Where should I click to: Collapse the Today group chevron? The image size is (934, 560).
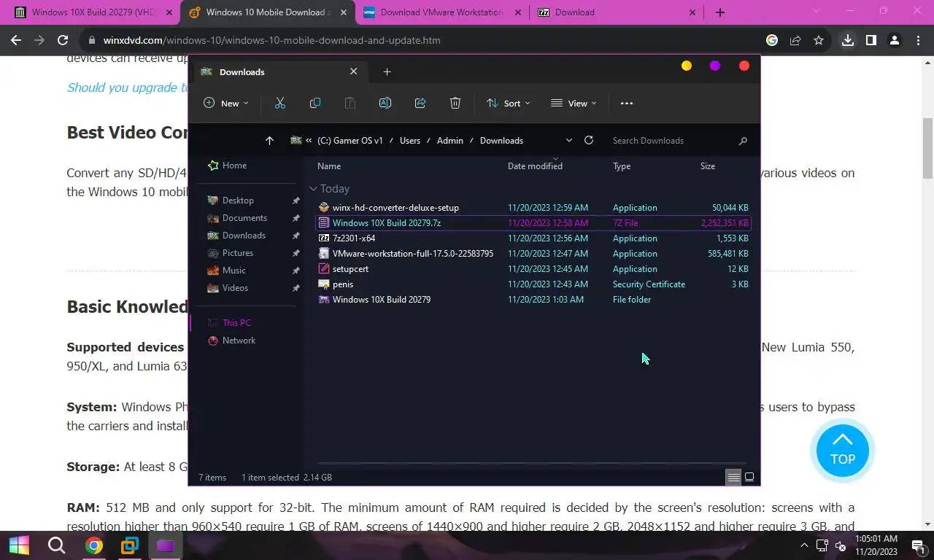313,189
